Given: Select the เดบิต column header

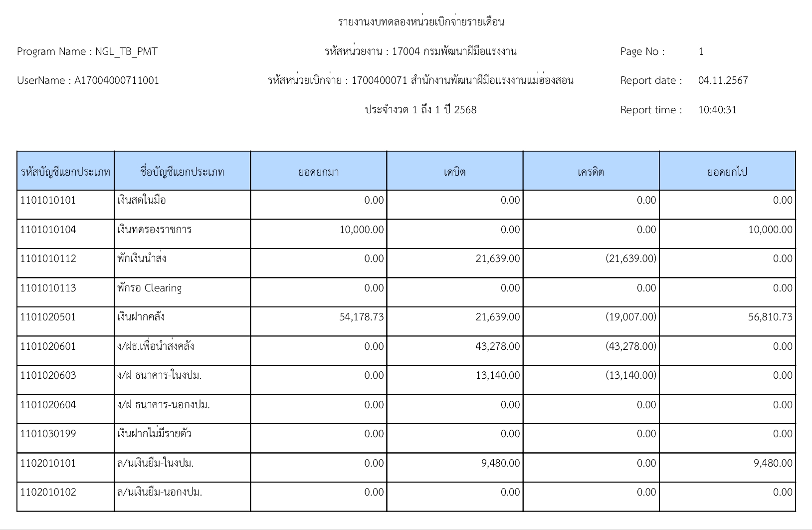Looking at the screenshot, I should point(454,172).
